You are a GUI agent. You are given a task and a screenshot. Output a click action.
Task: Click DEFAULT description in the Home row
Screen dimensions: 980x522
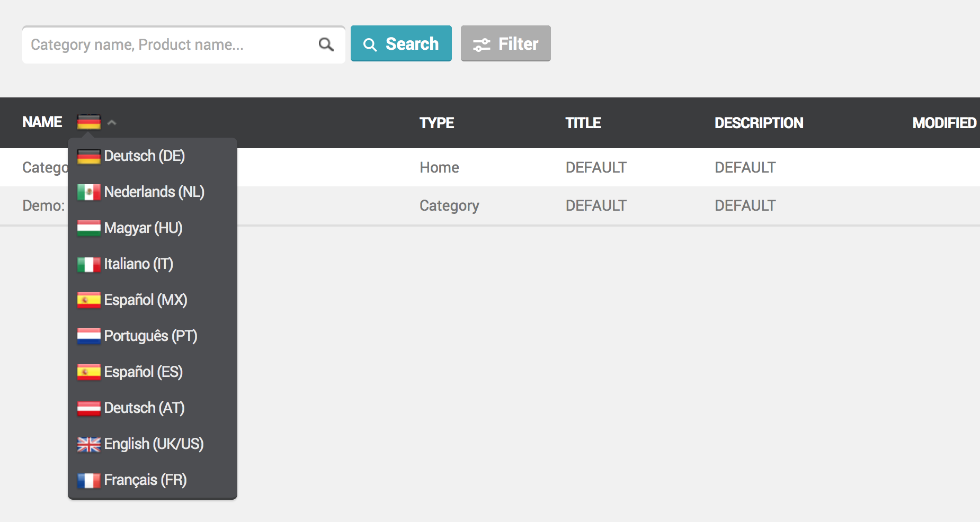coord(745,167)
